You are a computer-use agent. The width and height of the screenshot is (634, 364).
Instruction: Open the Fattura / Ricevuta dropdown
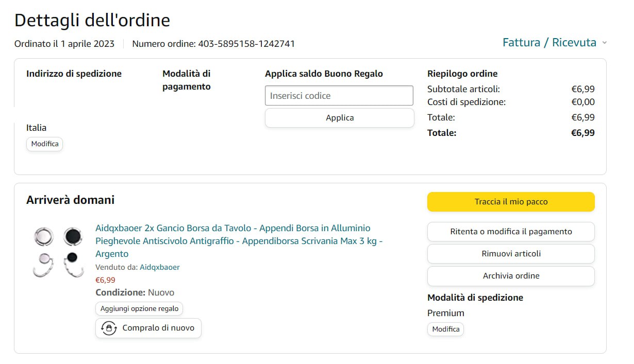coord(549,43)
